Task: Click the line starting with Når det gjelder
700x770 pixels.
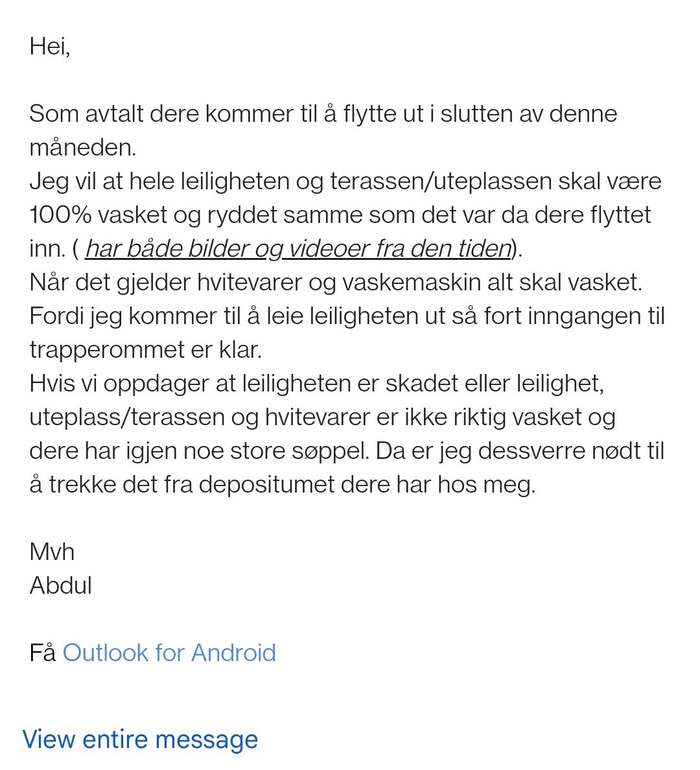Action: coord(336,283)
